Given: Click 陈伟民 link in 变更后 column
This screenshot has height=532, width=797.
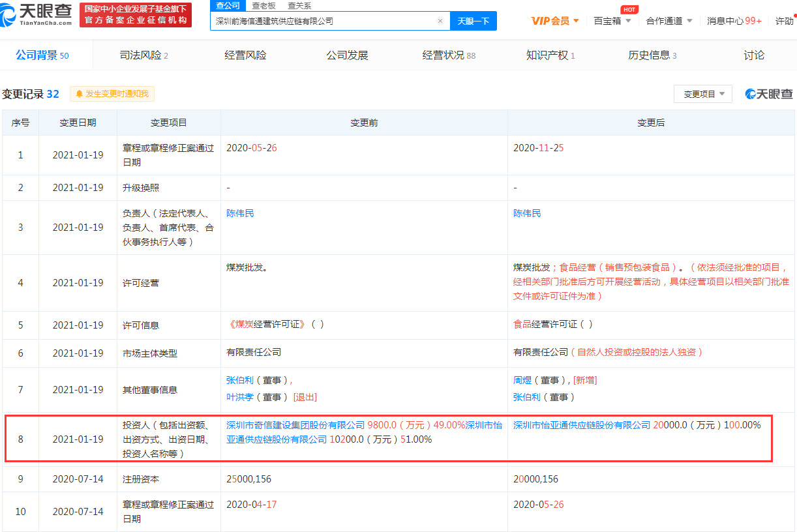Looking at the screenshot, I should (x=527, y=214).
